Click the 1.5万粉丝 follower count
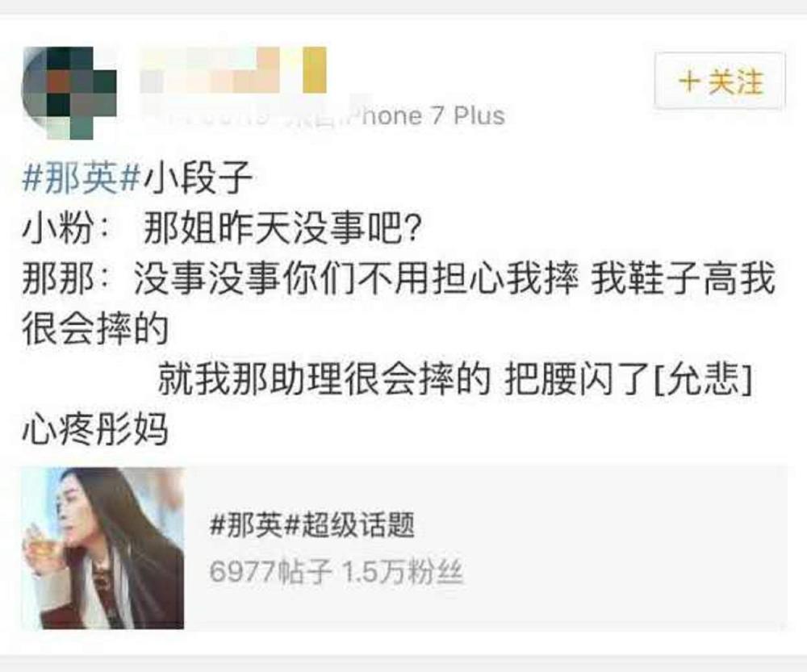The image size is (807, 672). (403, 572)
